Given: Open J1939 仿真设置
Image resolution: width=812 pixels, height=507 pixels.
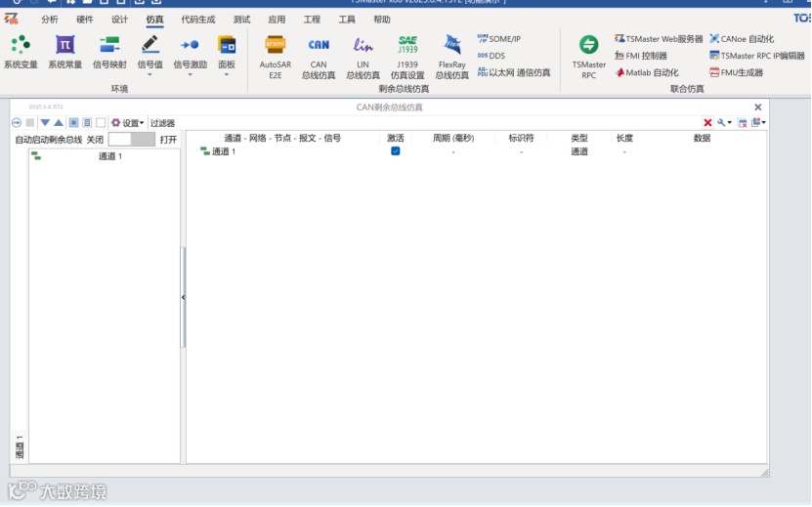Looking at the screenshot, I should (x=407, y=57).
